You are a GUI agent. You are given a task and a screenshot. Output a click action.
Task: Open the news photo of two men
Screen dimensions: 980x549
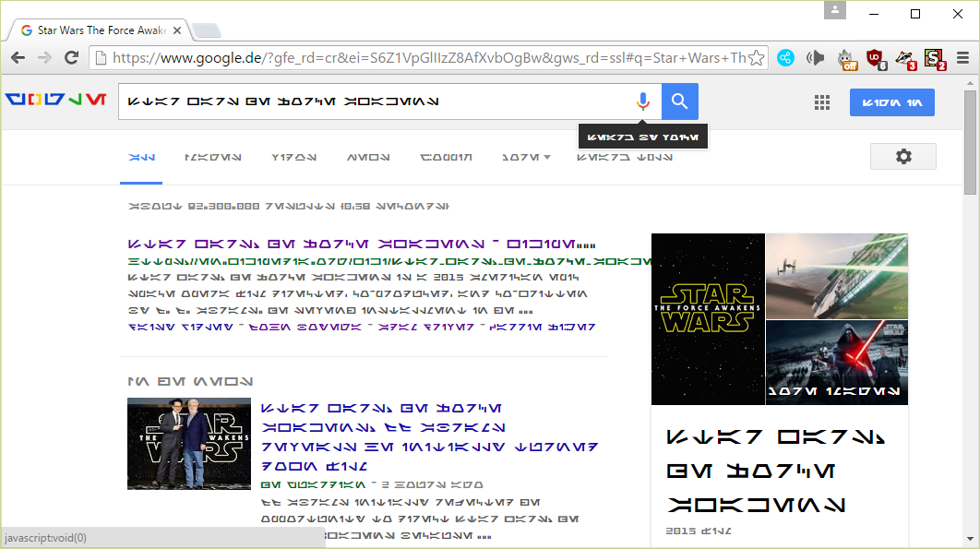[189, 443]
